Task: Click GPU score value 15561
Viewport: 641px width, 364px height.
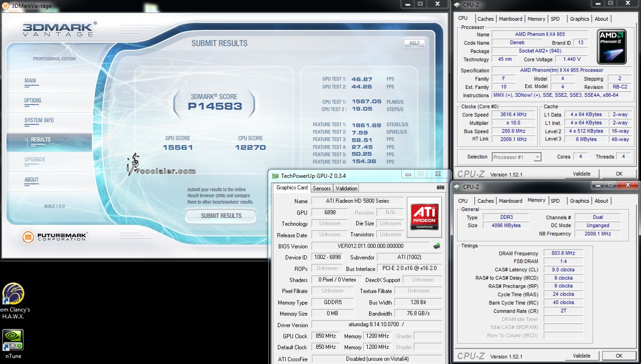Action: (x=177, y=147)
